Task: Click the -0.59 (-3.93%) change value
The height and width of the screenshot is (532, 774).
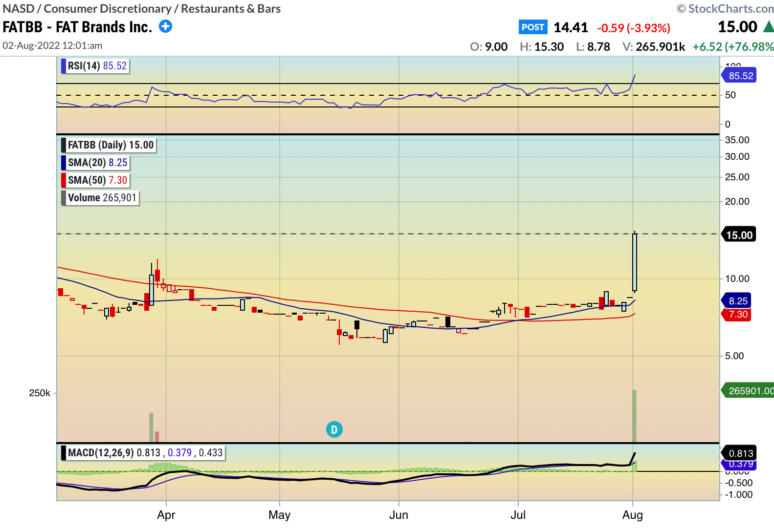Action: 634,28
